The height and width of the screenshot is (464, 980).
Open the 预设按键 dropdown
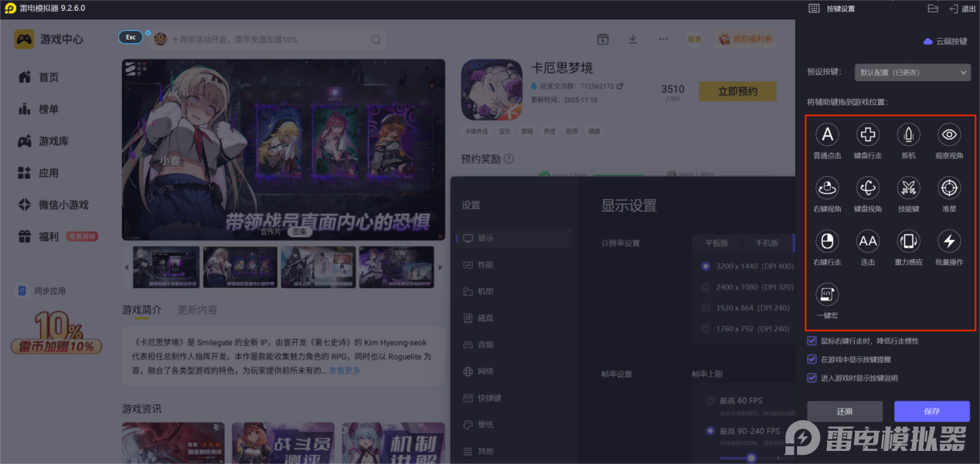(x=913, y=72)
